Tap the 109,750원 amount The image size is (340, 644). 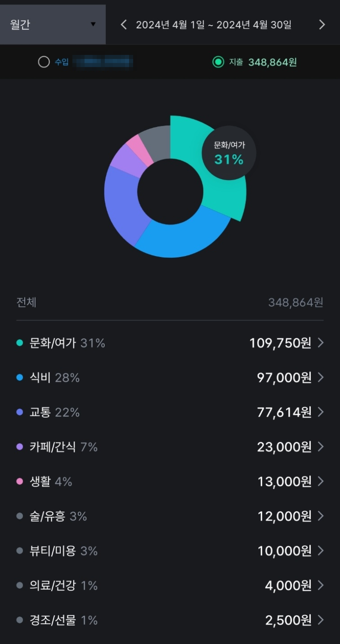pos(281,343)
